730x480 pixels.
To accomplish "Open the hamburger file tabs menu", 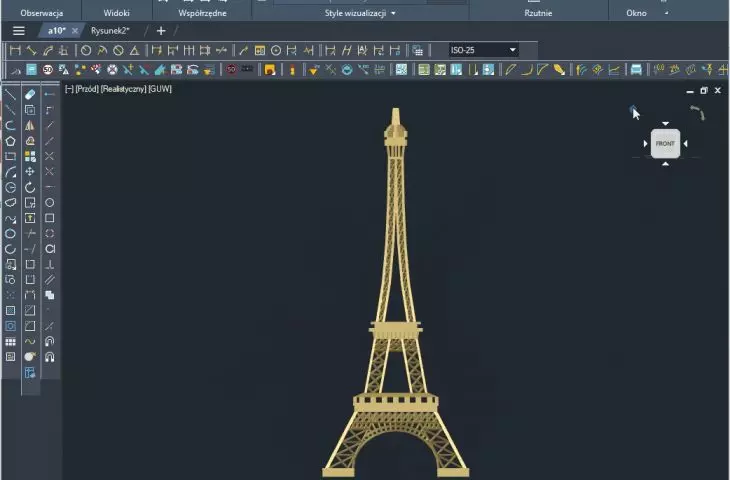I will pyautogui.click(x=19, y=31).
